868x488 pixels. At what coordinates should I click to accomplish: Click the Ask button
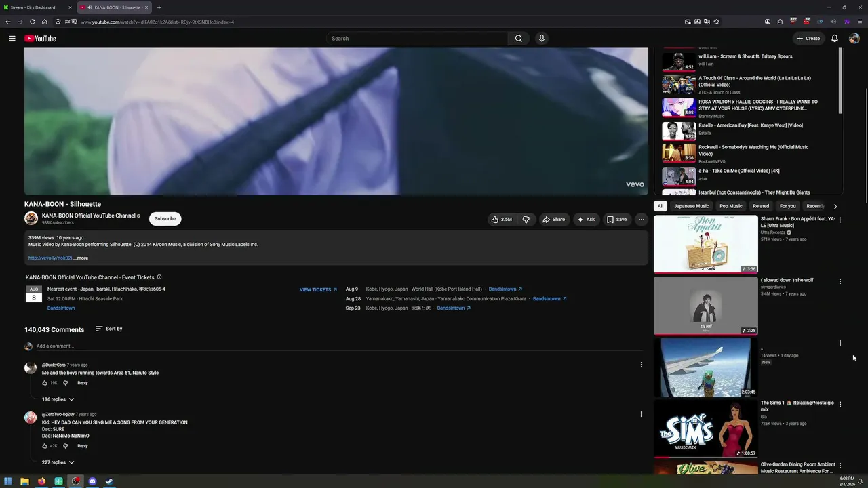coord(586,220)
